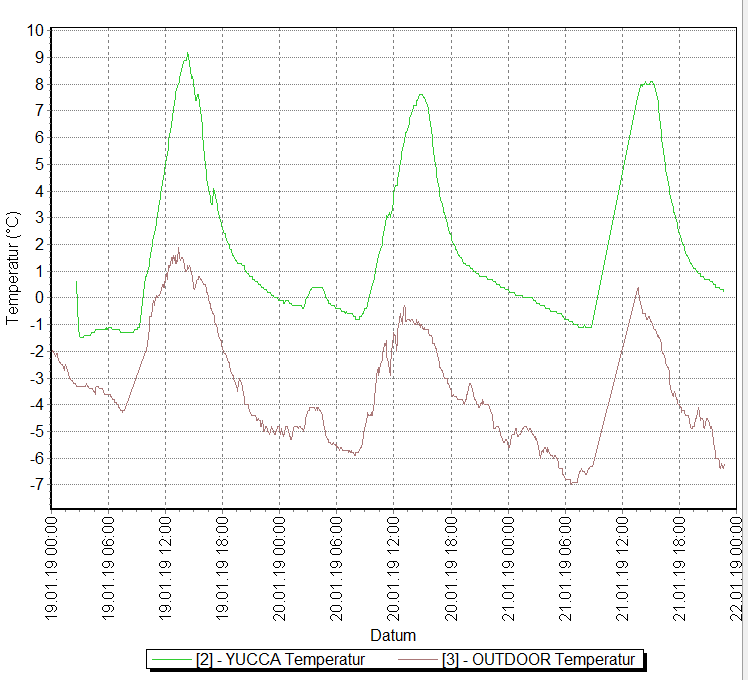The image size is (748, 680).
Task: Click the line sample beside OUTDOOR legend label
Action: (418, 659)
